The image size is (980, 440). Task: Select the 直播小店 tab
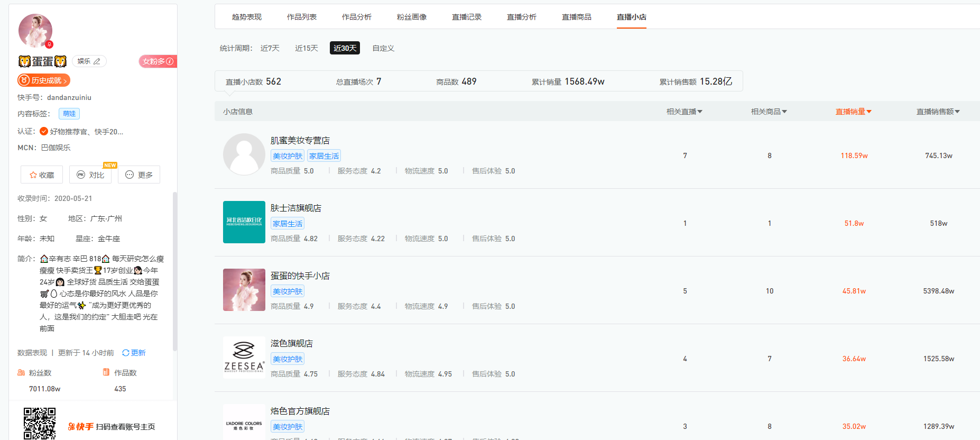point(632,17)
